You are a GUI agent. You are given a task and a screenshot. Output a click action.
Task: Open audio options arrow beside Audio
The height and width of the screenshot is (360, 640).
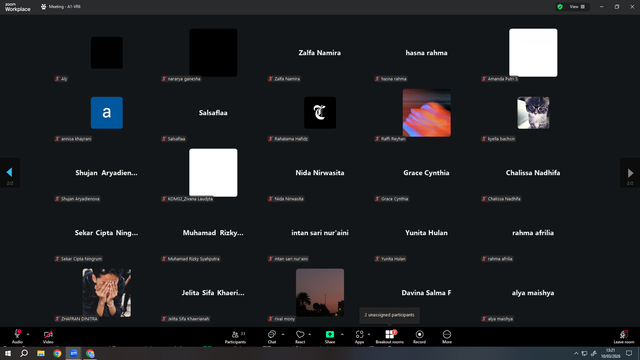pyautogui.click(x=28, y=334)
